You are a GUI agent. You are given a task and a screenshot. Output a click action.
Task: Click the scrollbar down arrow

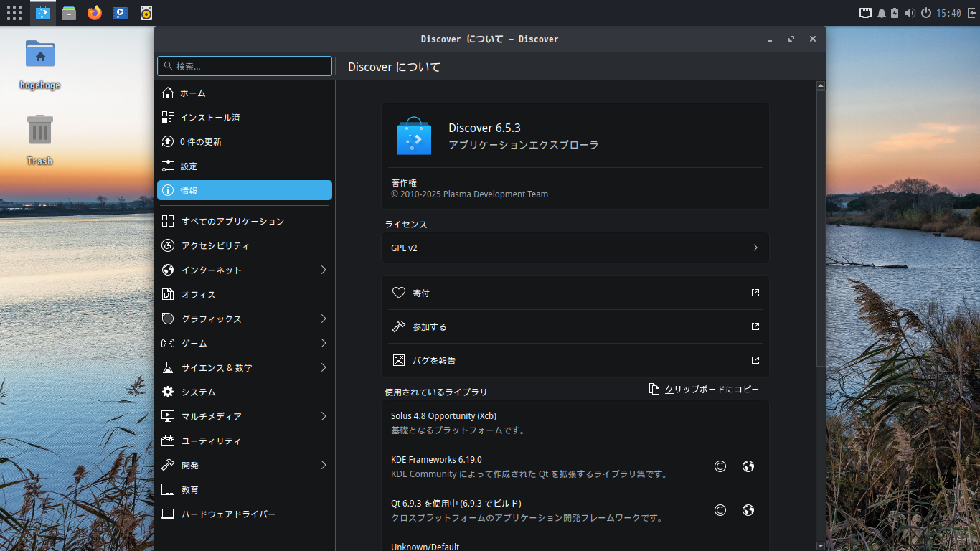tap(821, 546)
